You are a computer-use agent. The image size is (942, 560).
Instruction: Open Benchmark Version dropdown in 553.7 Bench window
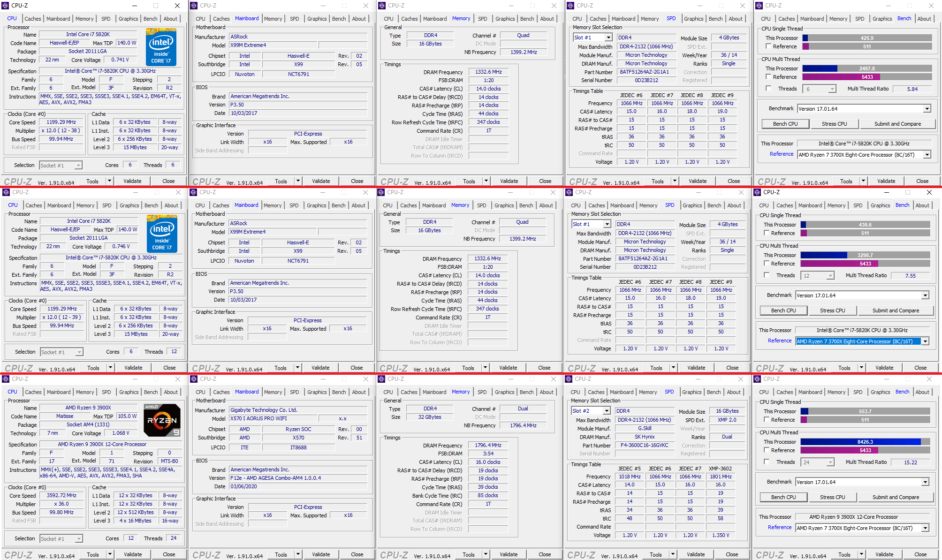click(862, 482)
